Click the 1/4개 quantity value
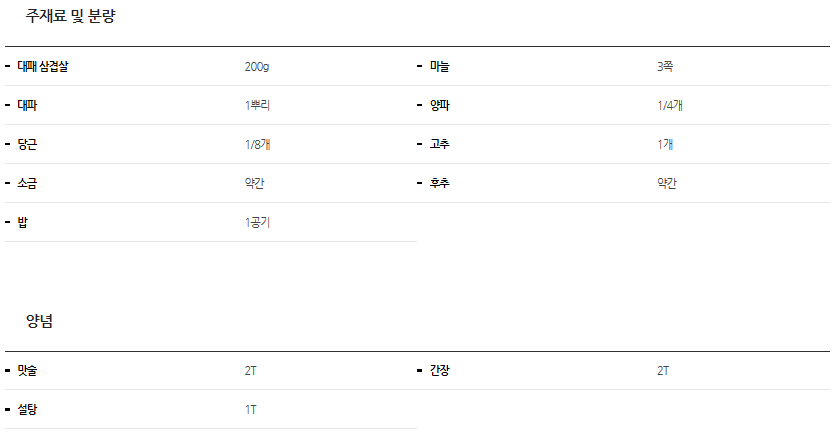 click(x=669, y=106)
